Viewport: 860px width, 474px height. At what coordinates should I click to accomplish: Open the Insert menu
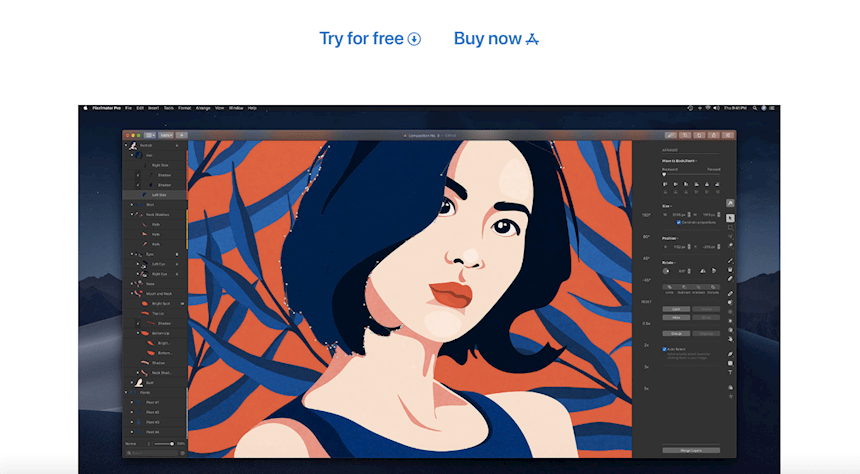pyautogui.click(x=154, y=108)
